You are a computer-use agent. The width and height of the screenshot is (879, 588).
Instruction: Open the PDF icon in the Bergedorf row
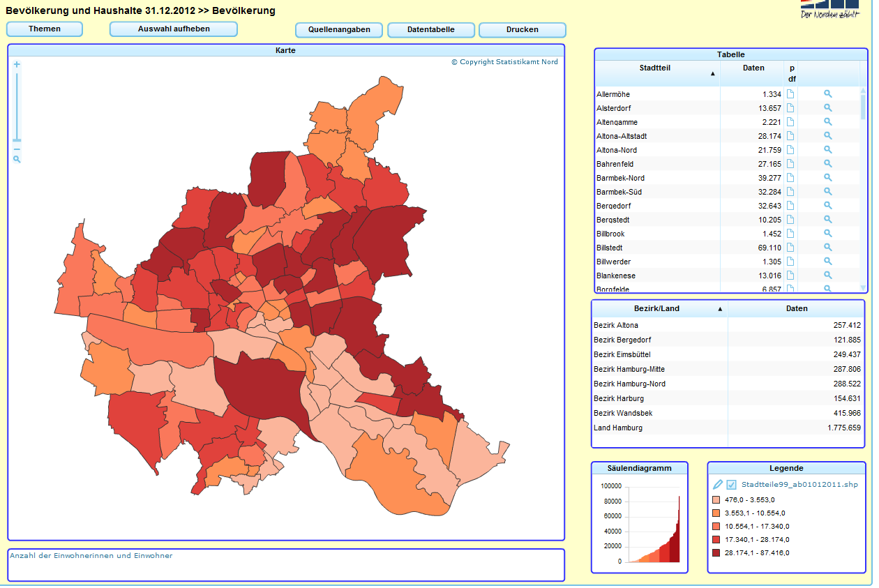pos(790,206)
